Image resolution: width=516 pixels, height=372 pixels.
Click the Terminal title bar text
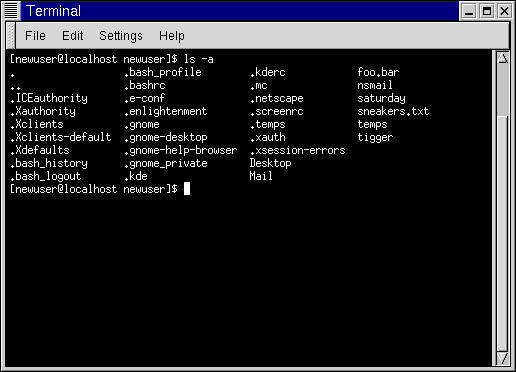pyautogui.click(x=53, y=11)
